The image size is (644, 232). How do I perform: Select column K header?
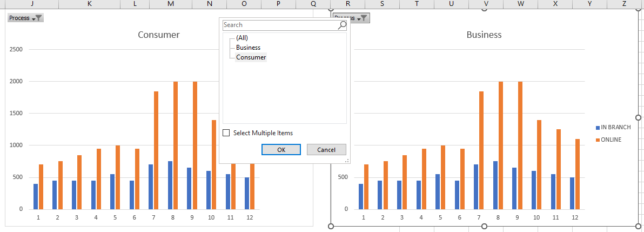(89, 4)
